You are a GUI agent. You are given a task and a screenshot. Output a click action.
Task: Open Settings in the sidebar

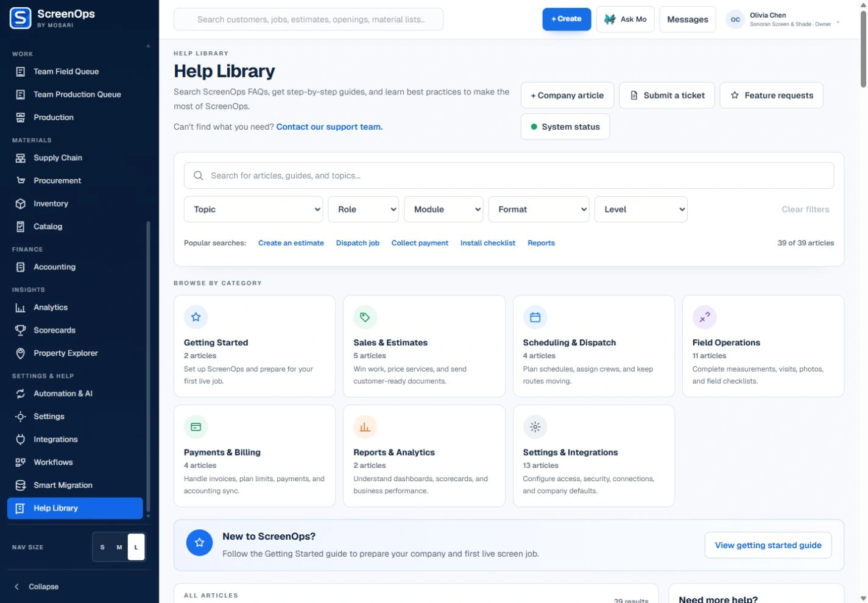[x=75, y=417]
